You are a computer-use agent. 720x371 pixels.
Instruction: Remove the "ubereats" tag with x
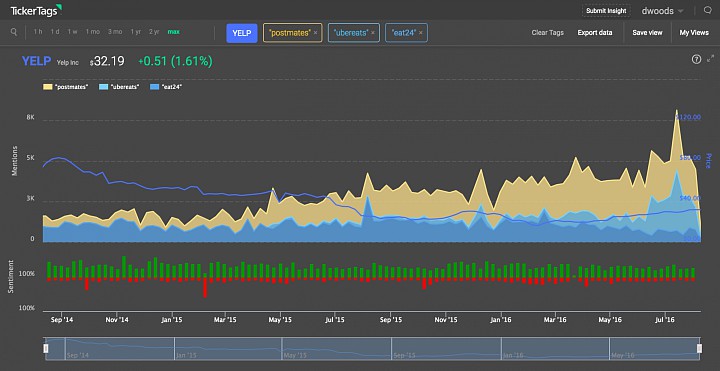click(x=373, y=33)
